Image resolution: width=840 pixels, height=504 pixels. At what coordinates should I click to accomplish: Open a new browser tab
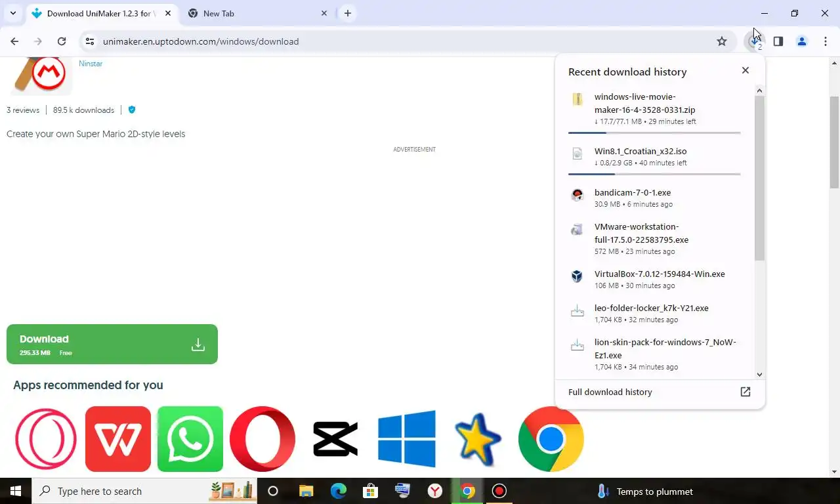348,13
